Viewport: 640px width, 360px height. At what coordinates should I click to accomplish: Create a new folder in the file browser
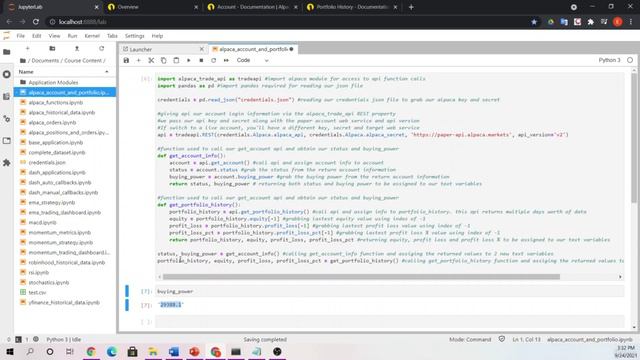pyautogui.click(x=52, y=49)
